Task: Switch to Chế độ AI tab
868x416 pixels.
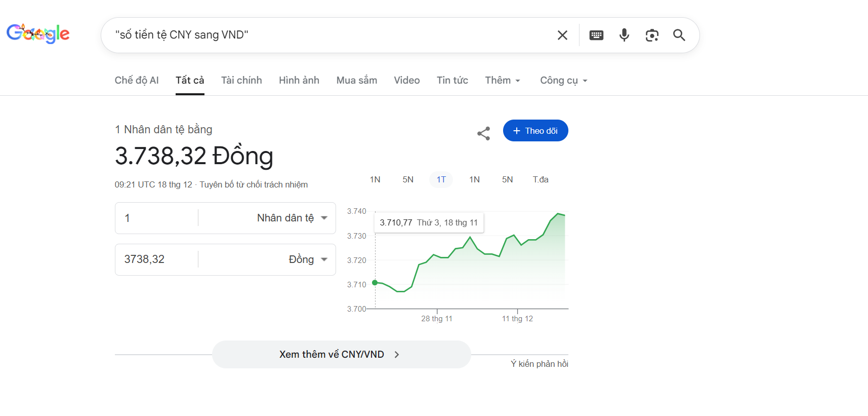Action: (137, 80)
